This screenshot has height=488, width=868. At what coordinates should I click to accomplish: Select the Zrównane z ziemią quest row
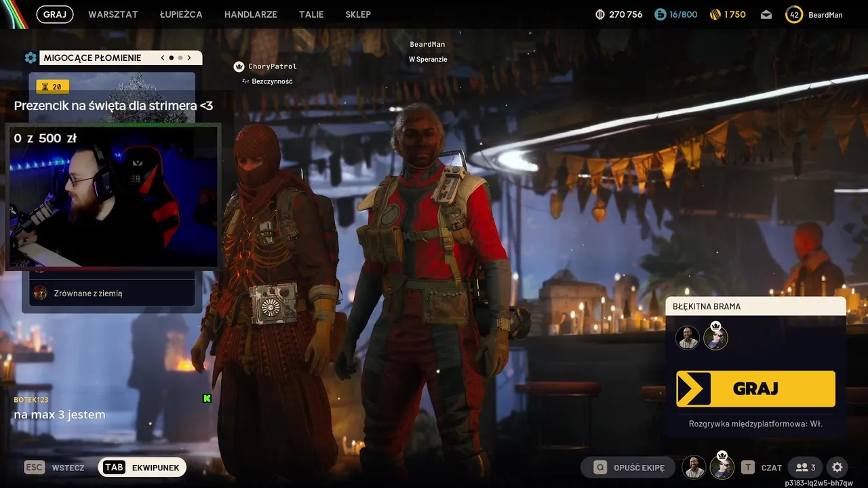112,293
